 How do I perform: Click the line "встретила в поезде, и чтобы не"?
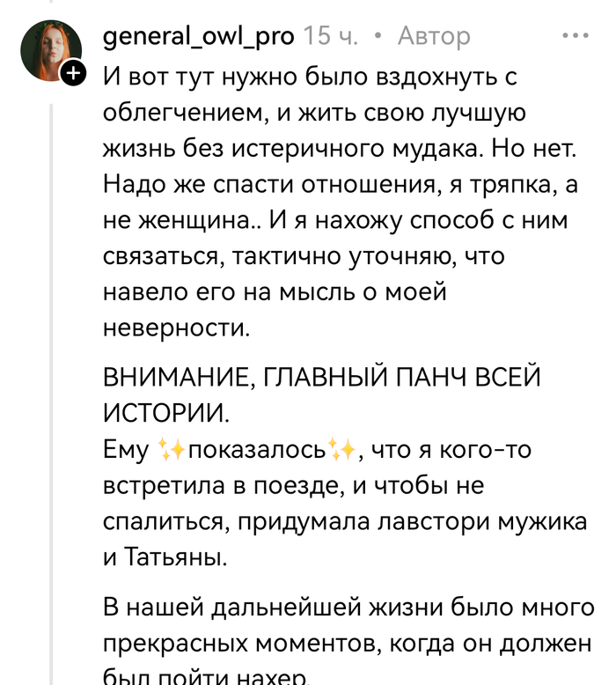(x=294, y=485)
